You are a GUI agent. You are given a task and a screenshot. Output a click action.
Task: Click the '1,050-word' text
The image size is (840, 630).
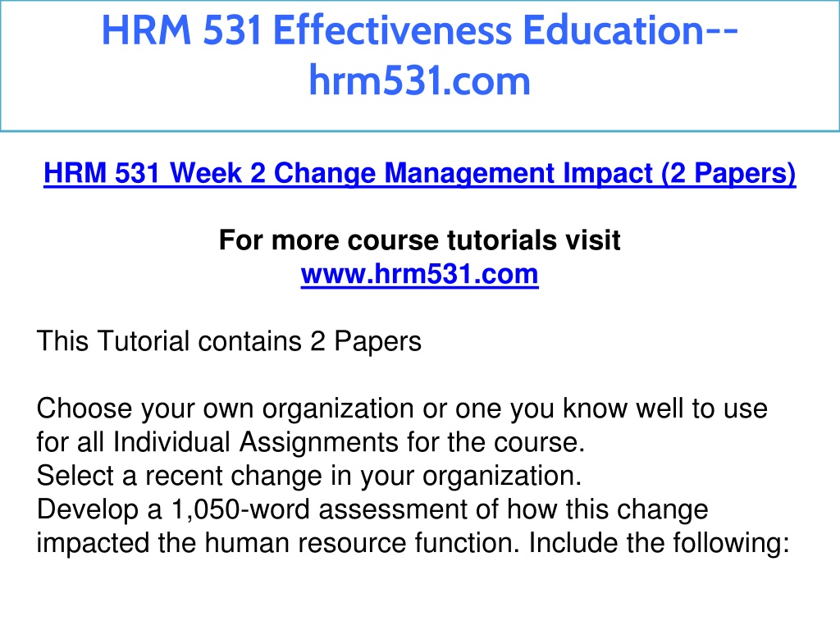[240, 509]
